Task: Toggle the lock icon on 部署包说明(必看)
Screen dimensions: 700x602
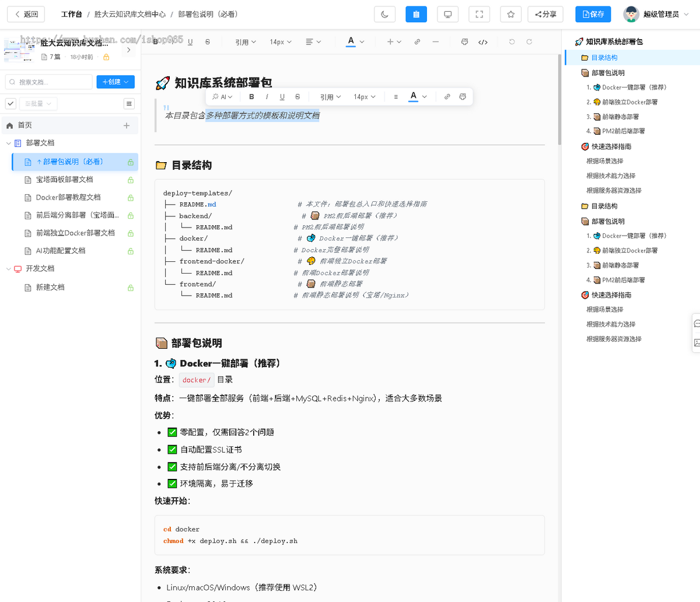Action: coord(131,162)
